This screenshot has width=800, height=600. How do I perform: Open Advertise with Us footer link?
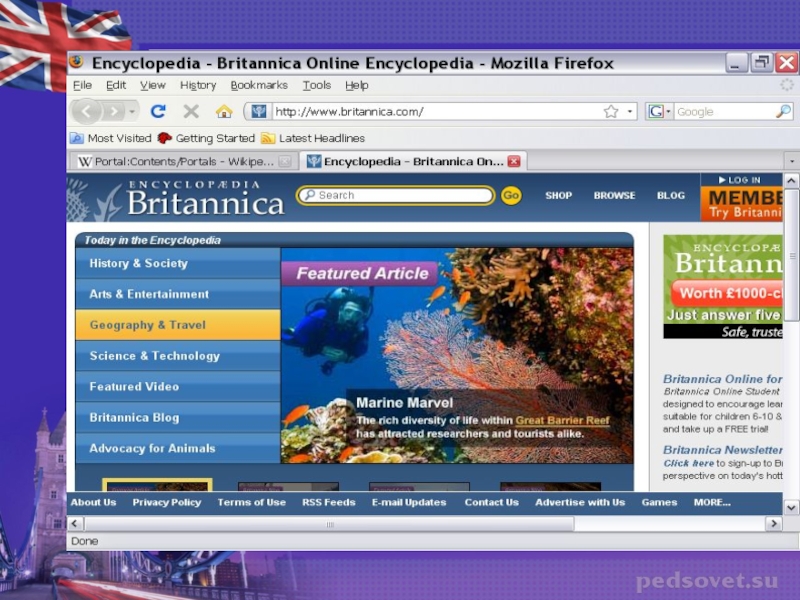(580, 503)
